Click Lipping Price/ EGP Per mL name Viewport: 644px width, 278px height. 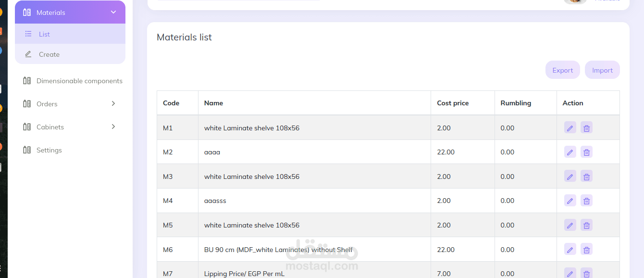coord(244,274)
